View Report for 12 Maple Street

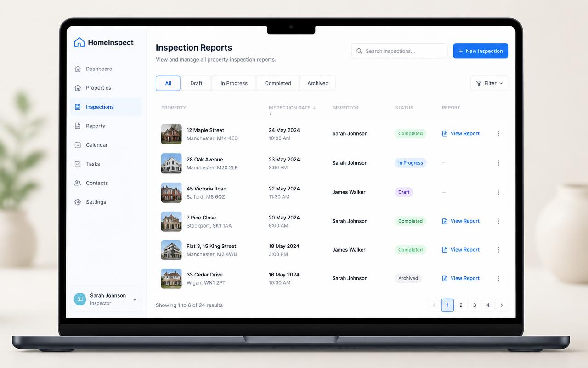click(461, 134)
